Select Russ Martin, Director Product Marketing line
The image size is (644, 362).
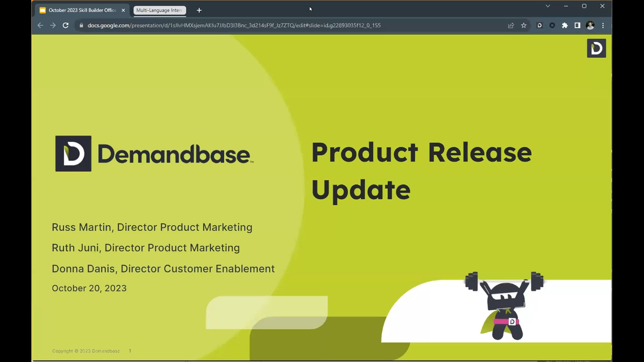tap(152, 227)
